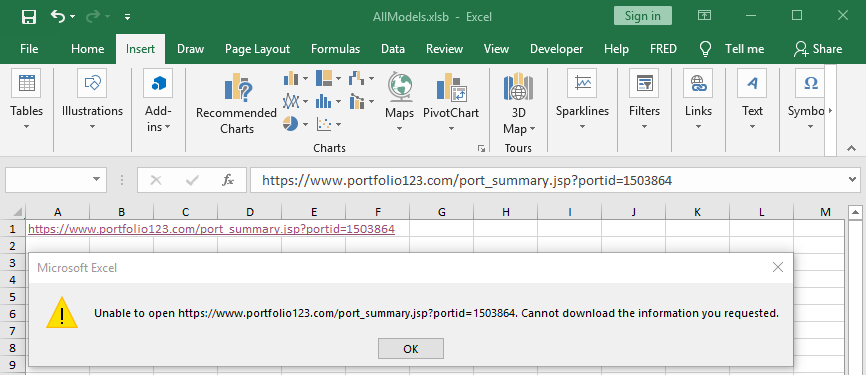Open Customize Quick Access Toolbar dropdown
Image resolution: width=866 pixels, height=375 pixels.
128,17
